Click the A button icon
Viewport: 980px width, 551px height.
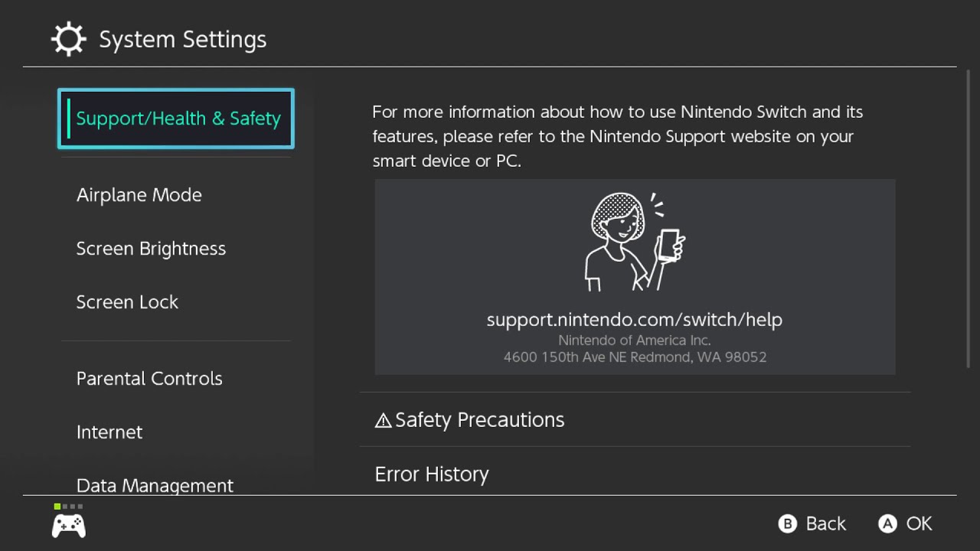887,523
